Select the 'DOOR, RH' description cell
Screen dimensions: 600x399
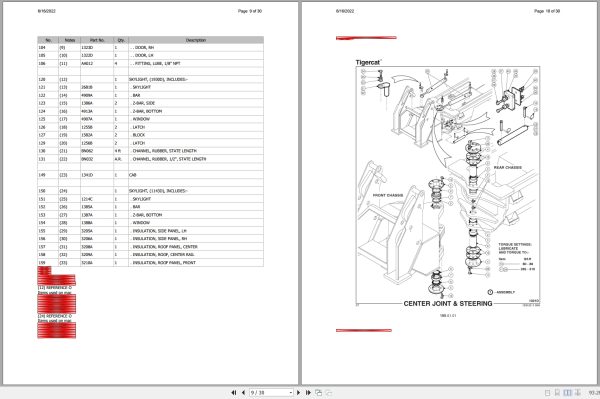(196, 47)
